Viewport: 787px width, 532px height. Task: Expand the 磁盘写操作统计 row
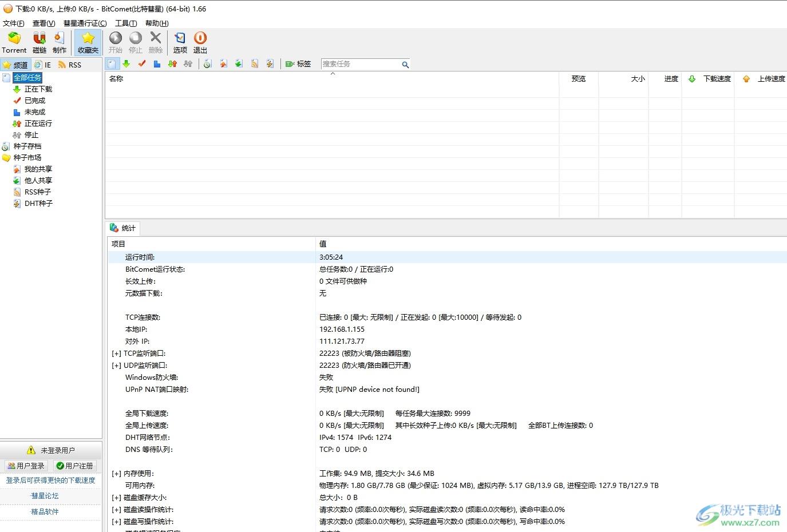click(x=116, y=522)
